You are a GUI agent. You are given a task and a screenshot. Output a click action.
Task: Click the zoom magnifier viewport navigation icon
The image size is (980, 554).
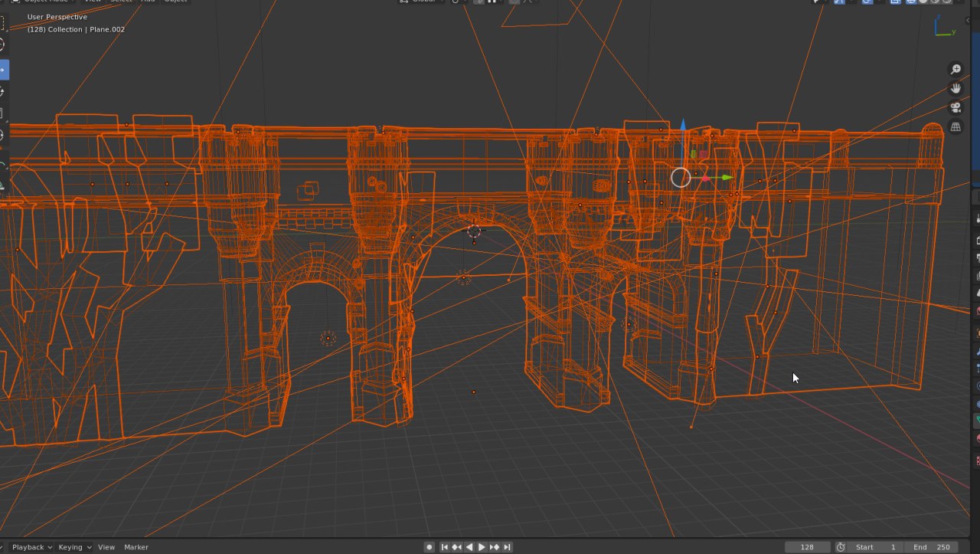pyautogui.click(x=955, y=70)
